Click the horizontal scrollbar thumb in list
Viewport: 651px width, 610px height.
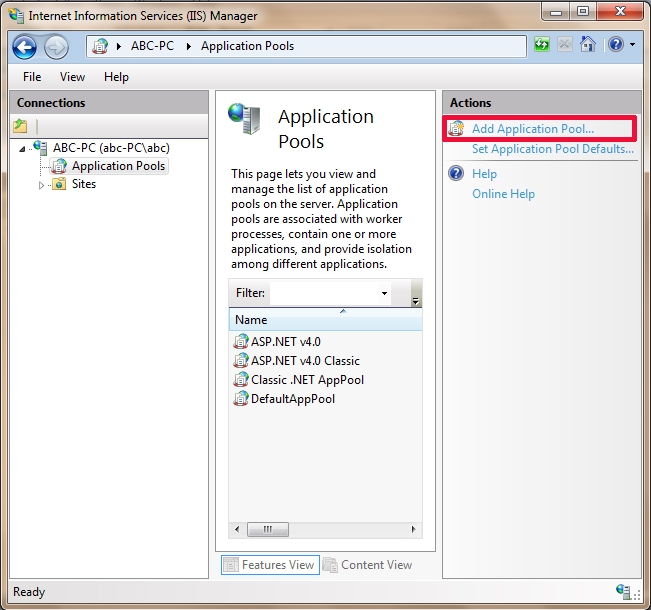point(268,529)
